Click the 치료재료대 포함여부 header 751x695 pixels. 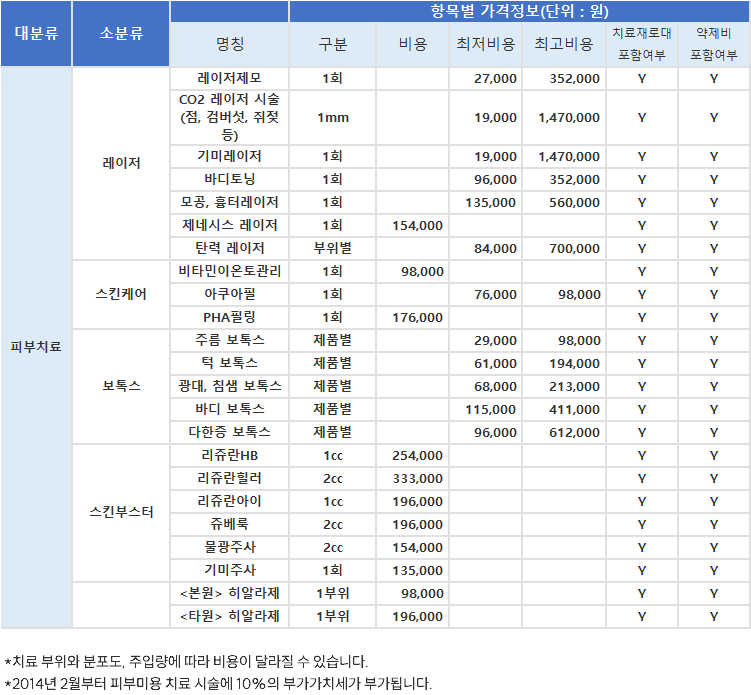click(x=641, y=45)
